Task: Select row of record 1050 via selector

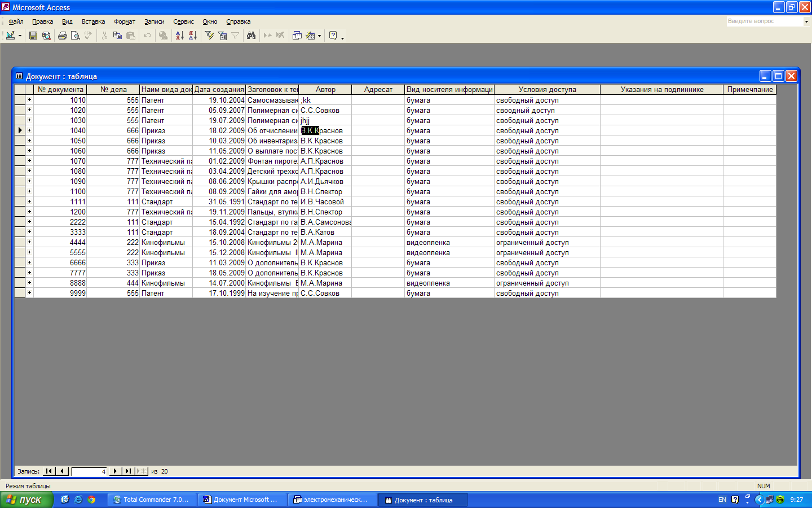Action: pyautogui.click(x=20, y=141)
